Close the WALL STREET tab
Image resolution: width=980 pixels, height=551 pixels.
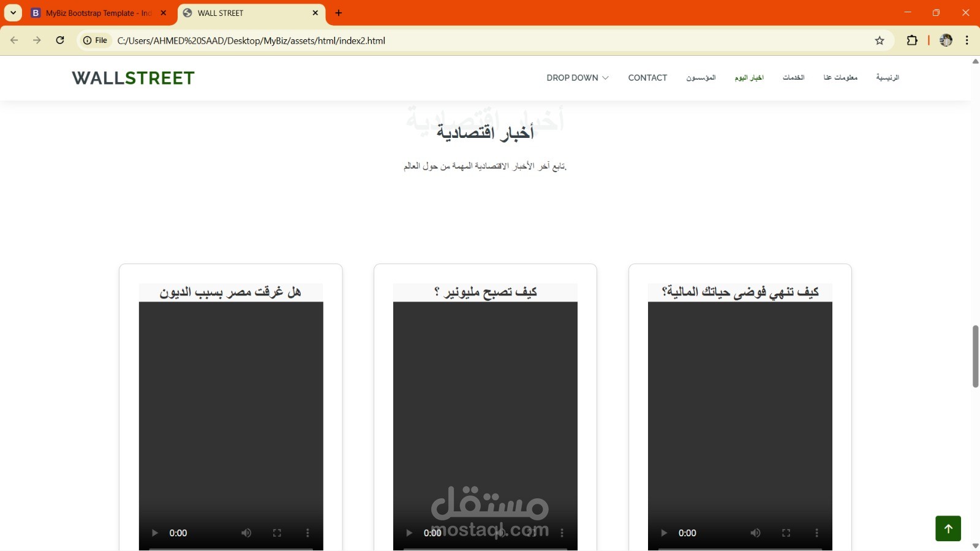[315, 13]
